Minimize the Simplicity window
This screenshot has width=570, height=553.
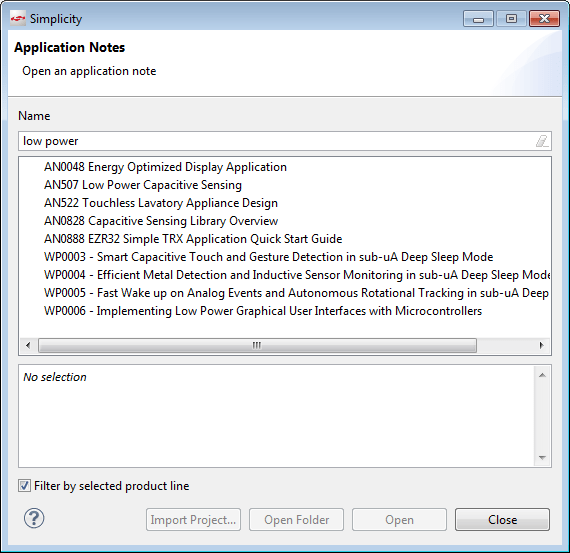click(x=478, y=19)
